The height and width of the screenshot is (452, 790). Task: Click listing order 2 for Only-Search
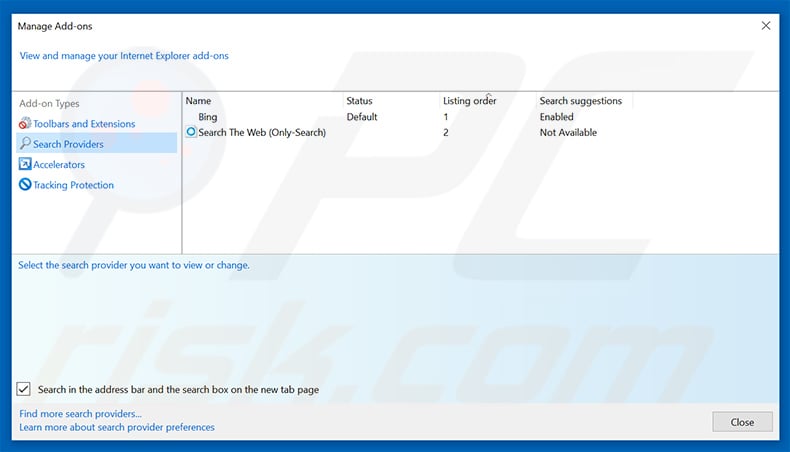tap(445, 132)
